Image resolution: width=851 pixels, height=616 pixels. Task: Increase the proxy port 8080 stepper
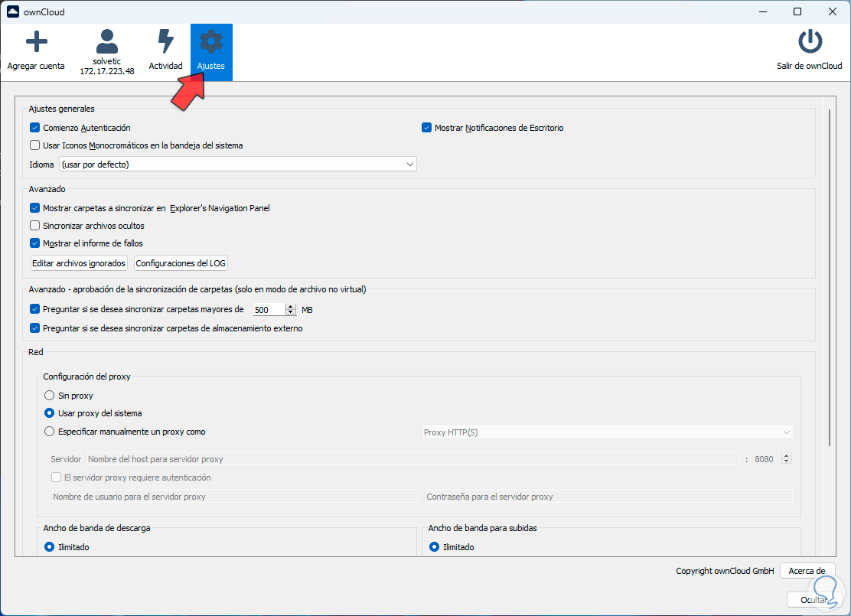(x=787, y=456)
